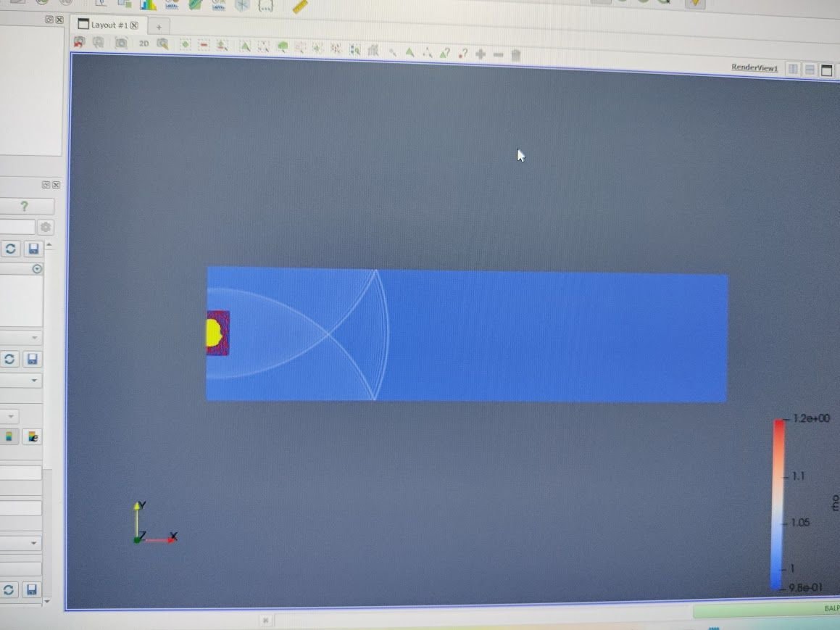The image size is (840, 630).
Task: Save bottom section settings with floppy icon
Action: (31, 590)
